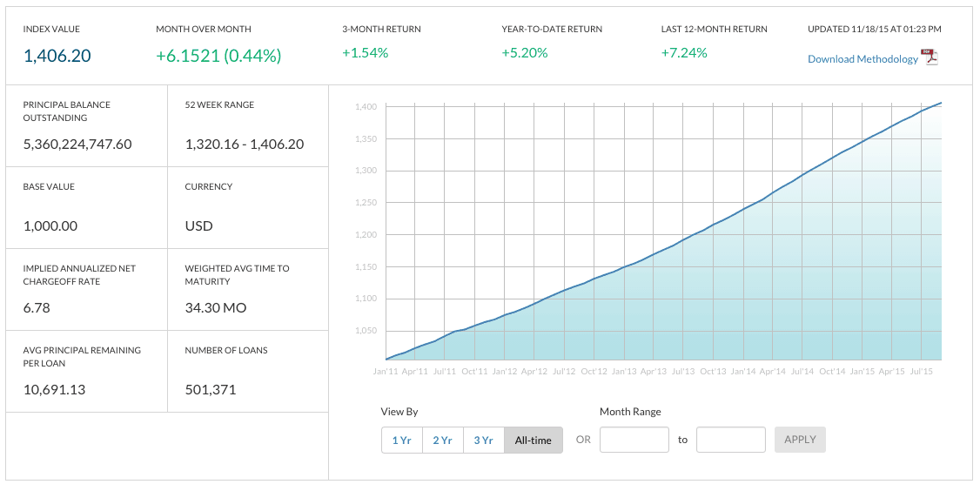Choose the 3 Yr chart range

[x=484, y=441]
